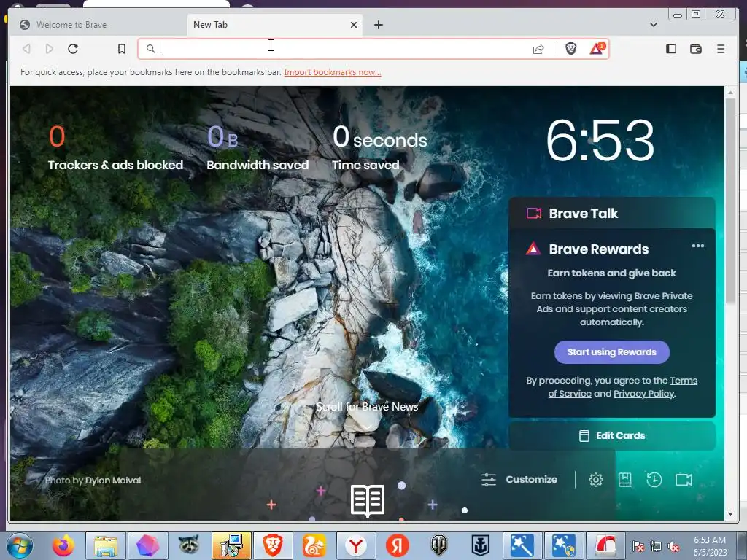The image size is (747, 560).
Task: Open Brave Shields lion icon
Action: point(570,49)
